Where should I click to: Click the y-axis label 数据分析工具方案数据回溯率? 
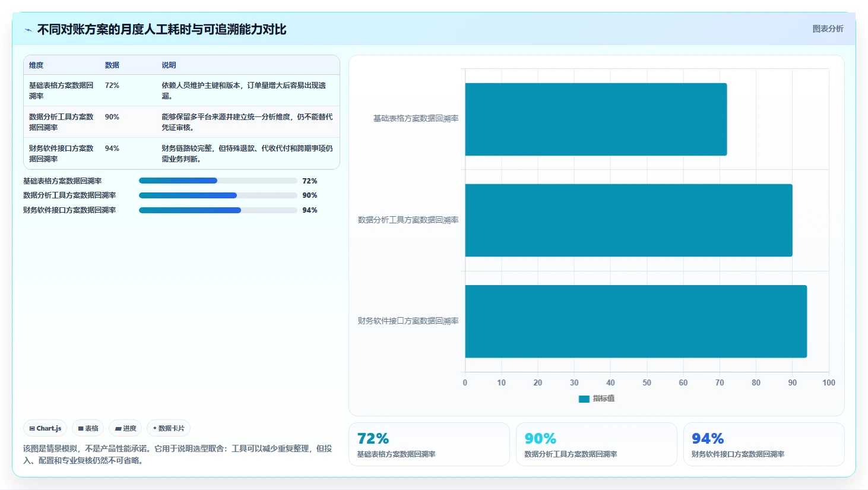(x=408, y=220)
